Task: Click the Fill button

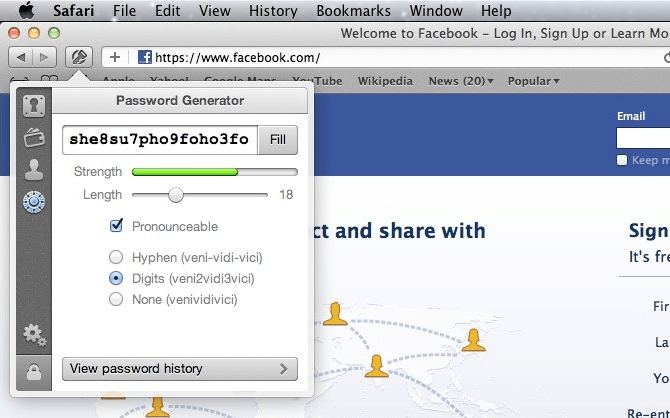Action: 278,140
